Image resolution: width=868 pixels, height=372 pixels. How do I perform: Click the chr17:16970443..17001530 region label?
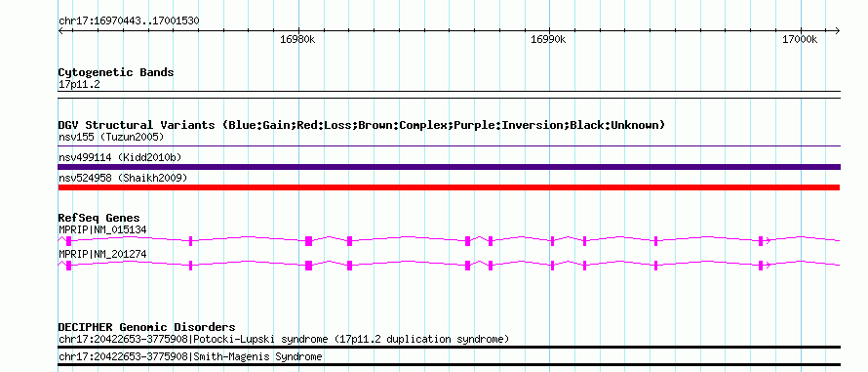129,21
